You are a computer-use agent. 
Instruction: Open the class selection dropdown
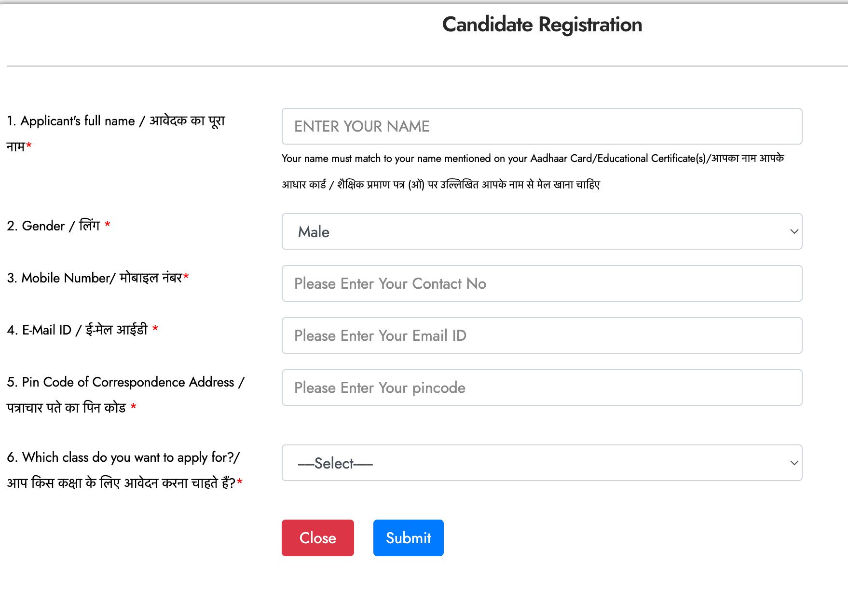(x=541, y=463)
